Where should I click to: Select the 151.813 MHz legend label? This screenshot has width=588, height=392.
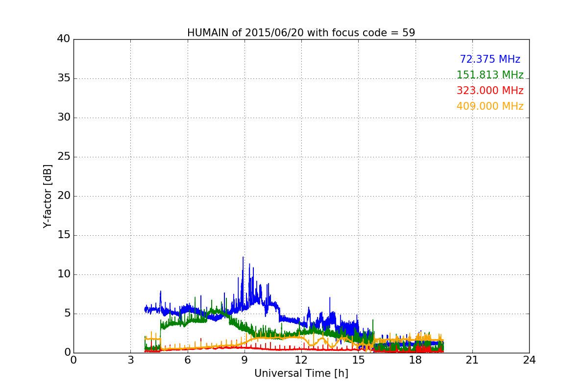tap(490, 75)
